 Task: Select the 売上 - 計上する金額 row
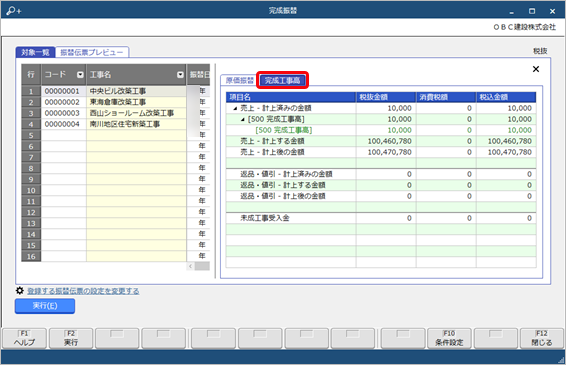tap(381, 141)
